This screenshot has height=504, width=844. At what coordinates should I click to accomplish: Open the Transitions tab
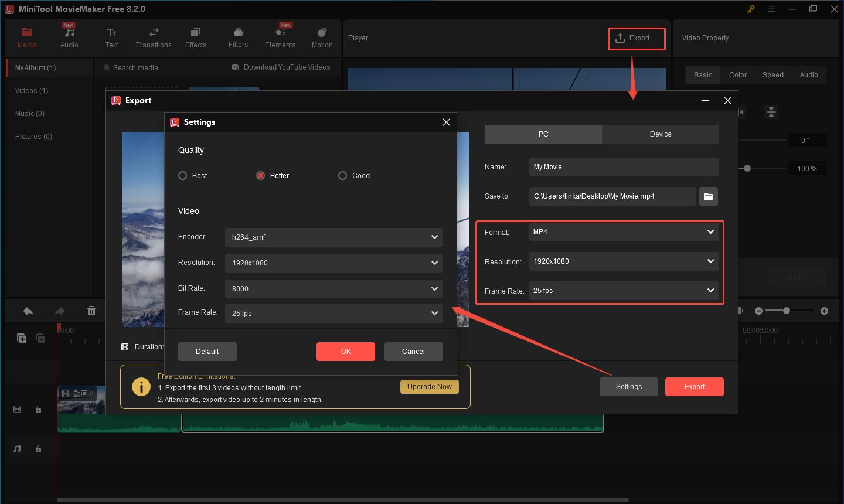click(154, 38)
